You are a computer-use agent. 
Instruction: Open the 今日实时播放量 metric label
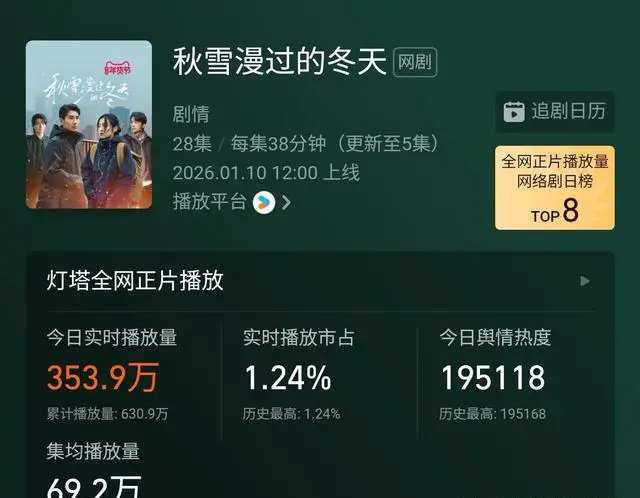tap(112, 338)
